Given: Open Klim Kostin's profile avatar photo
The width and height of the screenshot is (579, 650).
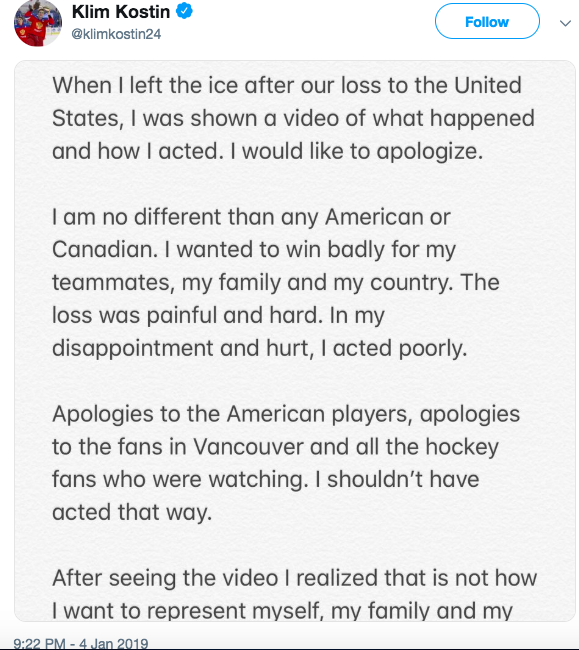Looking at the screenshot, I should (x=38, y=23).
